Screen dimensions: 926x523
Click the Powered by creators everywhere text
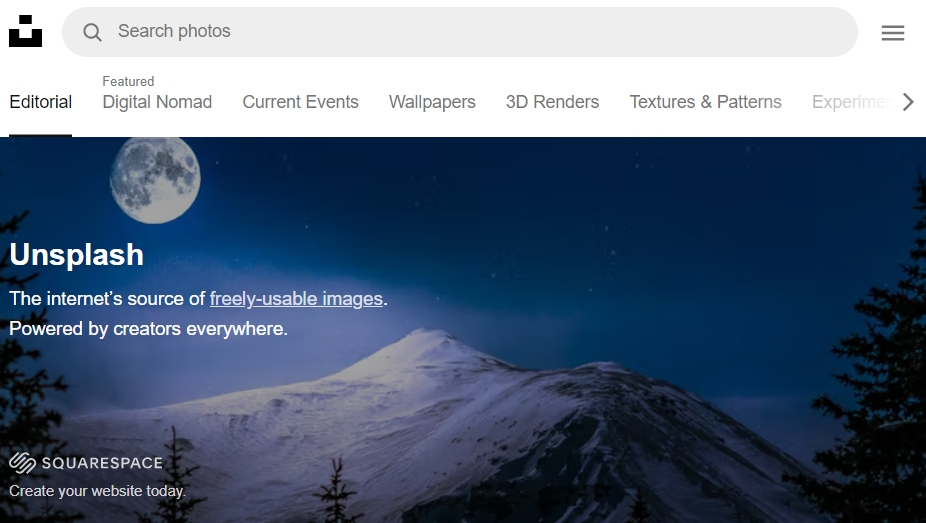pos(148,328)
